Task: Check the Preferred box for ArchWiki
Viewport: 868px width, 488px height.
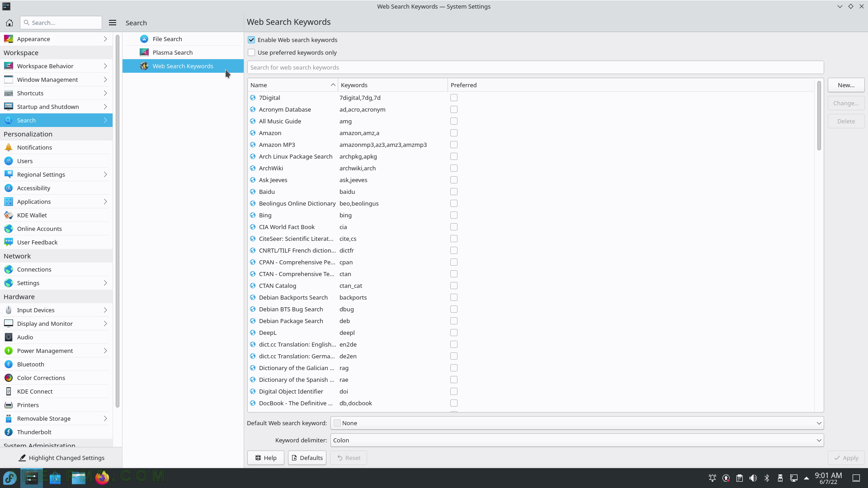Action: click(x=454, y=168)
